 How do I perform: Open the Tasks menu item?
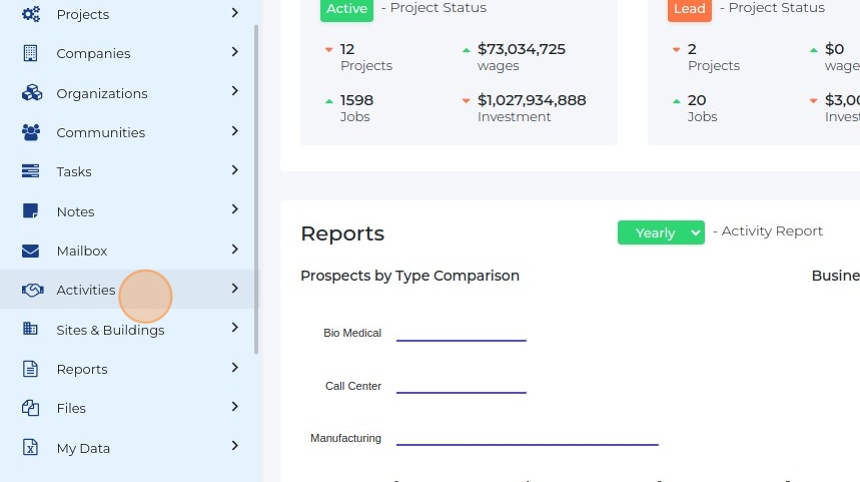pos(74,172)
